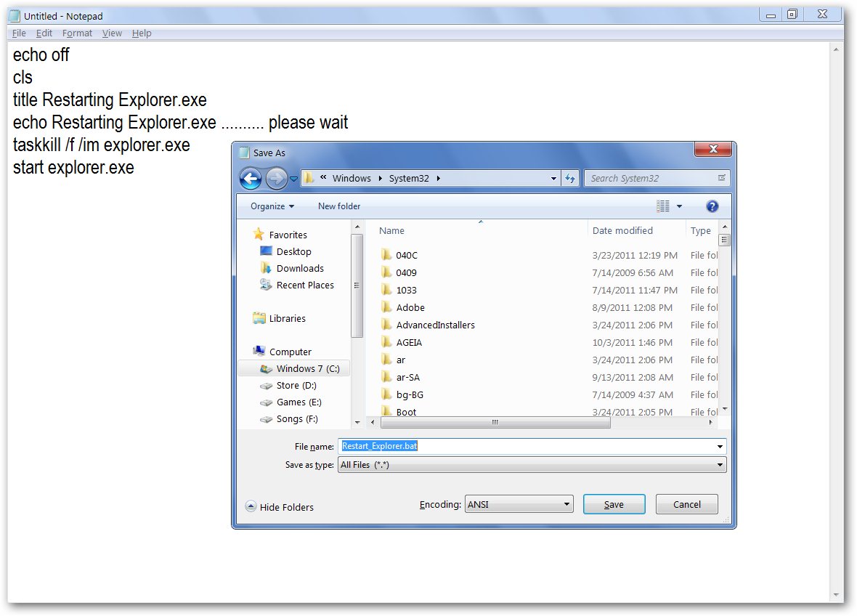The width and height of the screenshot is (857, 616).
Task: Select the 0409 folder
Action: [x=399, y=272]
